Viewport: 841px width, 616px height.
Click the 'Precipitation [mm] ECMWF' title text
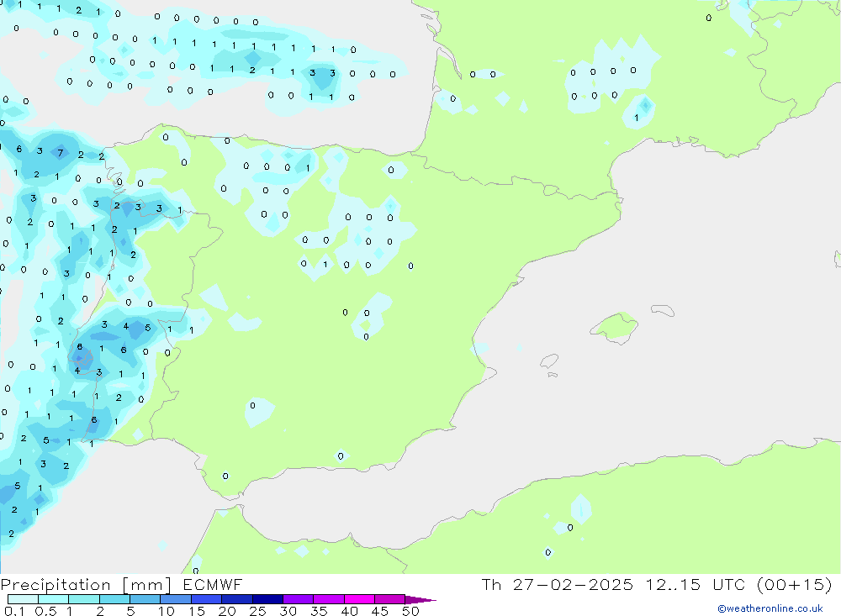pyautogui.click(x=122, y=584)
